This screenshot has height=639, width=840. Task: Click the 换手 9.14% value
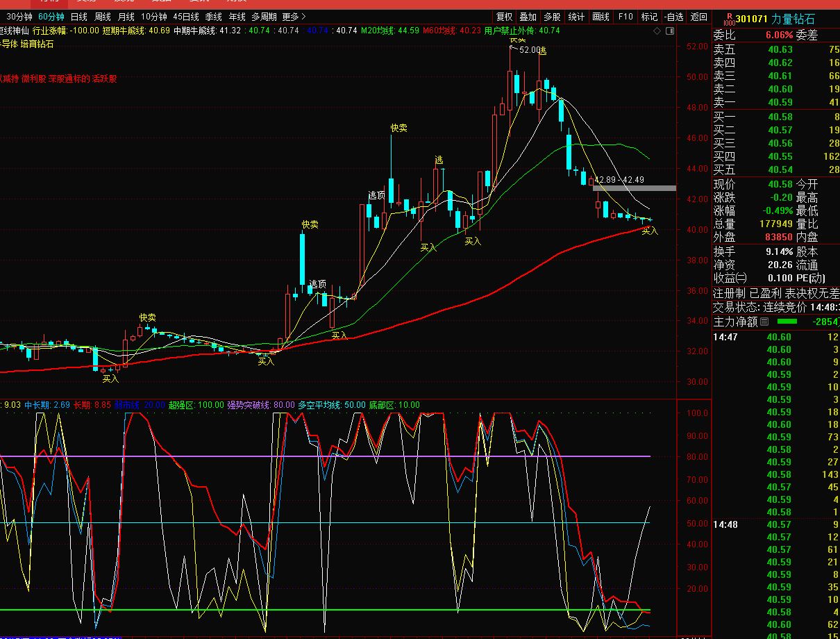pos(779,251)
